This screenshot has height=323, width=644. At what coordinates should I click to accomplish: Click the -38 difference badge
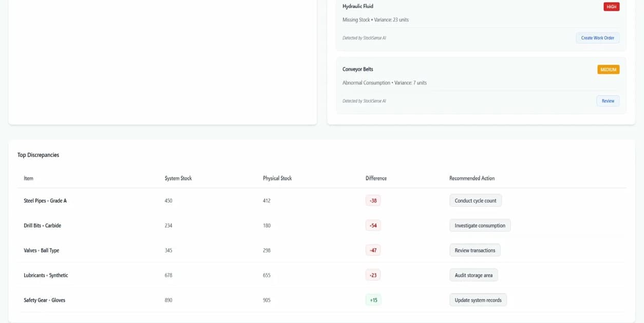pyautogui.click(x=373, y=200)
